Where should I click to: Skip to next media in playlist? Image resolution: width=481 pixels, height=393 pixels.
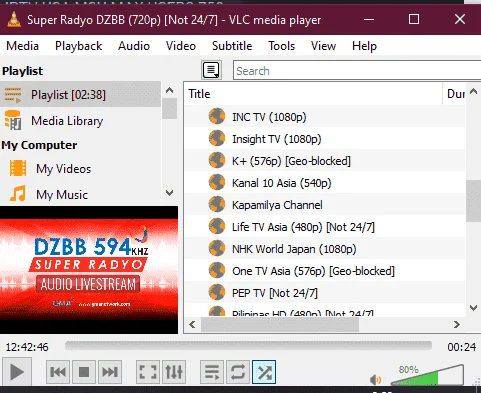click(110, 372)
